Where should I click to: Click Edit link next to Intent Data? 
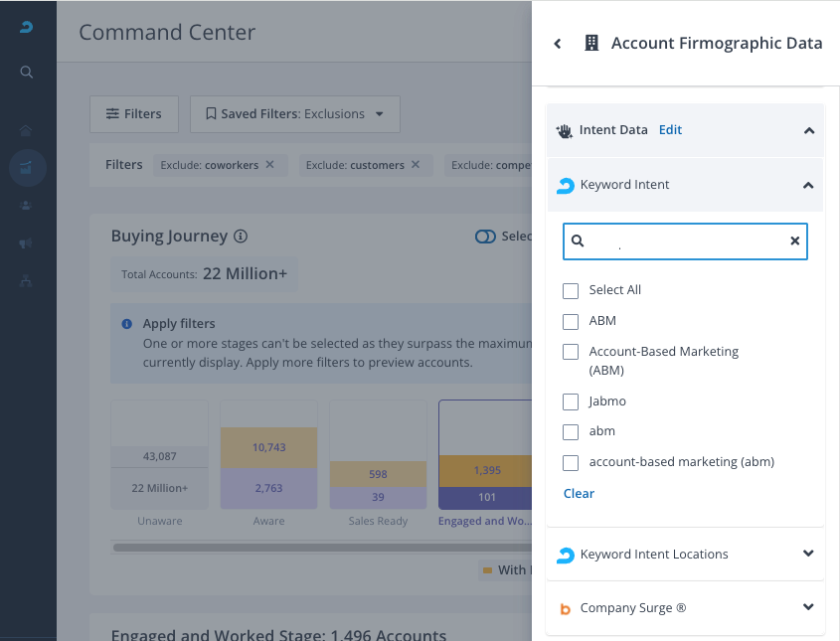pyautogui.click(x=670, y=130)
